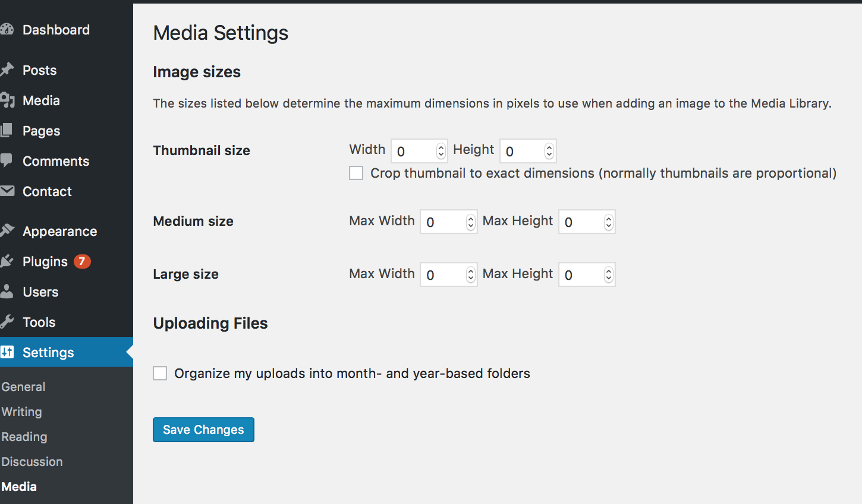
Task: Go to General settings submenu link
Action: tap(23, 387)
